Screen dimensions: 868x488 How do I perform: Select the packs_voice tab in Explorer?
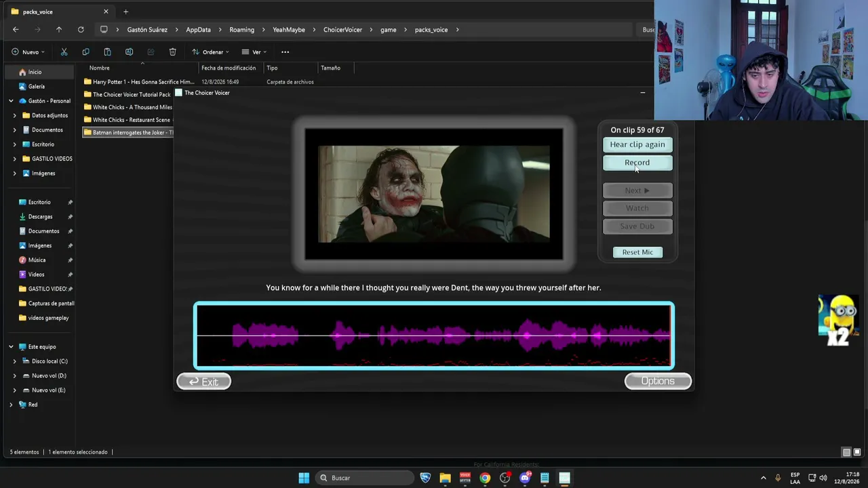(58, 12)
